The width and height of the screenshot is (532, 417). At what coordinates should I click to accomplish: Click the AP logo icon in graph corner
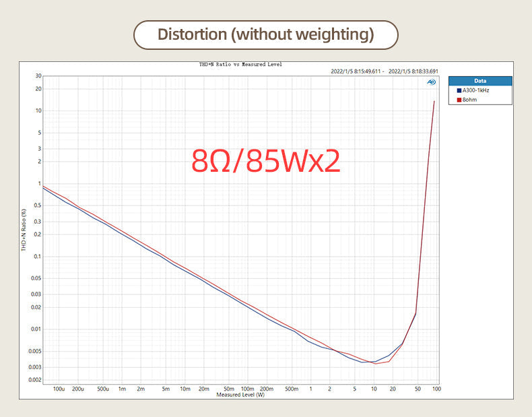click(431, 82)
